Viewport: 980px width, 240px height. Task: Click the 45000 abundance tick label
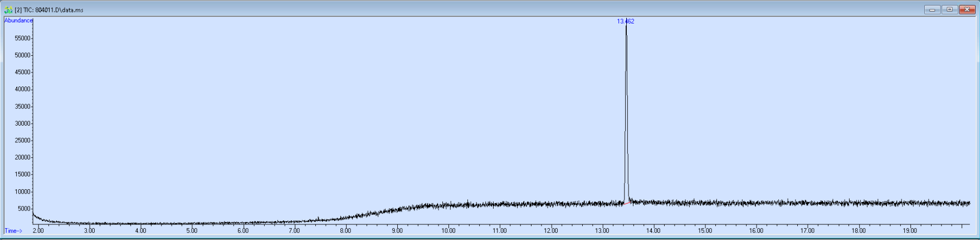[22, 73]
